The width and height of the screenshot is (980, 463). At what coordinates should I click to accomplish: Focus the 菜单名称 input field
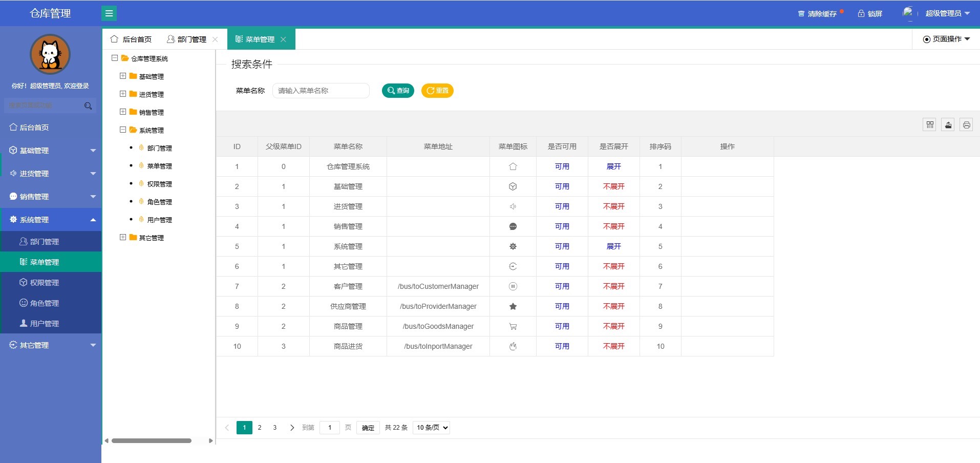click(321, 91)
